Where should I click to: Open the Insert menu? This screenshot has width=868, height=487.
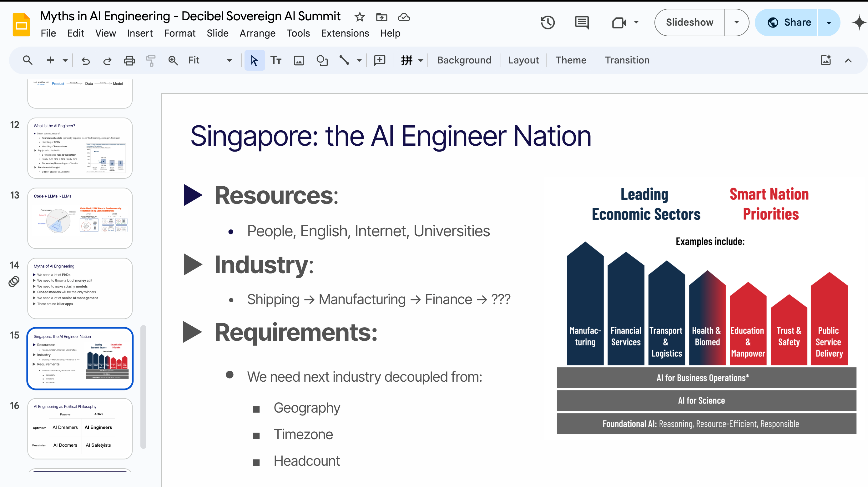pyautogui.click(x=140, y=33)
